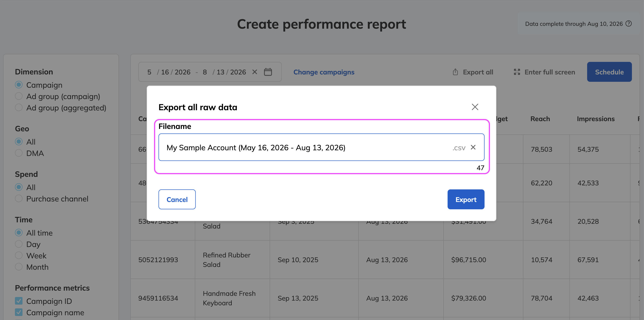
Task: Select All time under Time
Action: [x=18, y=233]
